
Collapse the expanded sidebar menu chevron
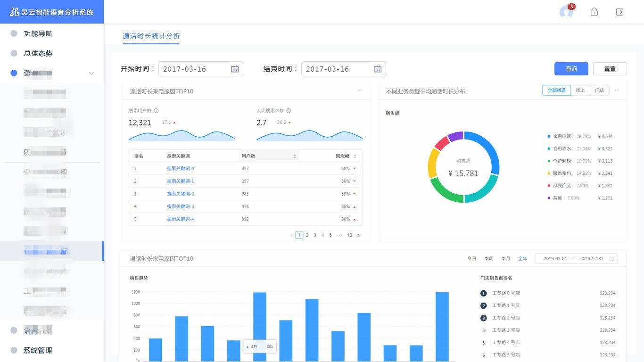coord(91,73)
